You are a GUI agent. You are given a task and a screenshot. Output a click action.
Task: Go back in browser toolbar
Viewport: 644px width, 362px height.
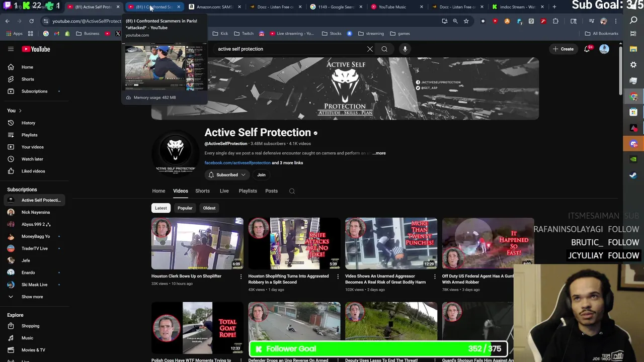(7, 21)
